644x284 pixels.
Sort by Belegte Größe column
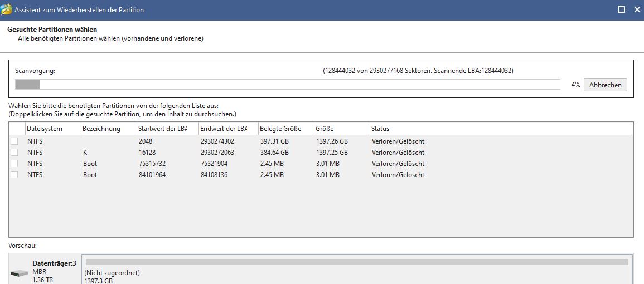[285, 129]
